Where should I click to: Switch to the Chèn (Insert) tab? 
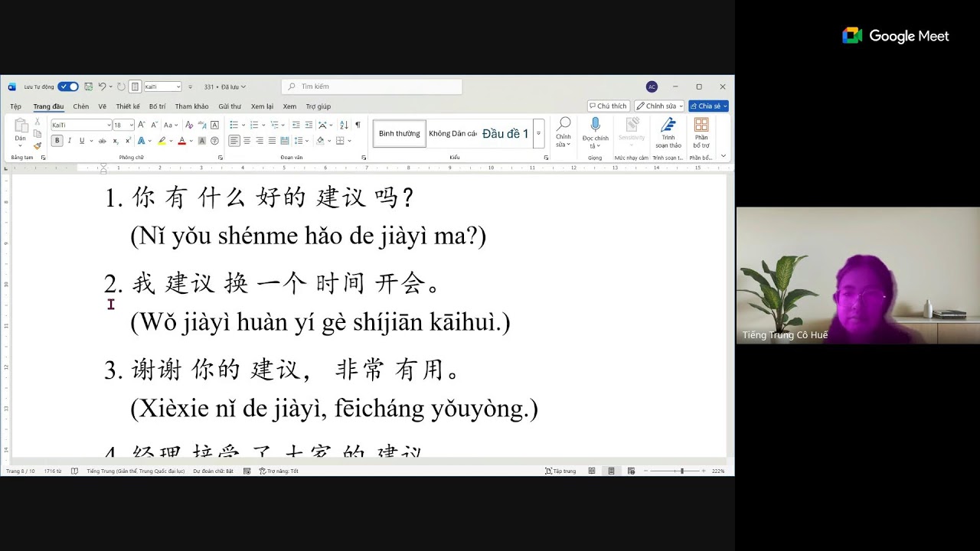coord(81,106)
